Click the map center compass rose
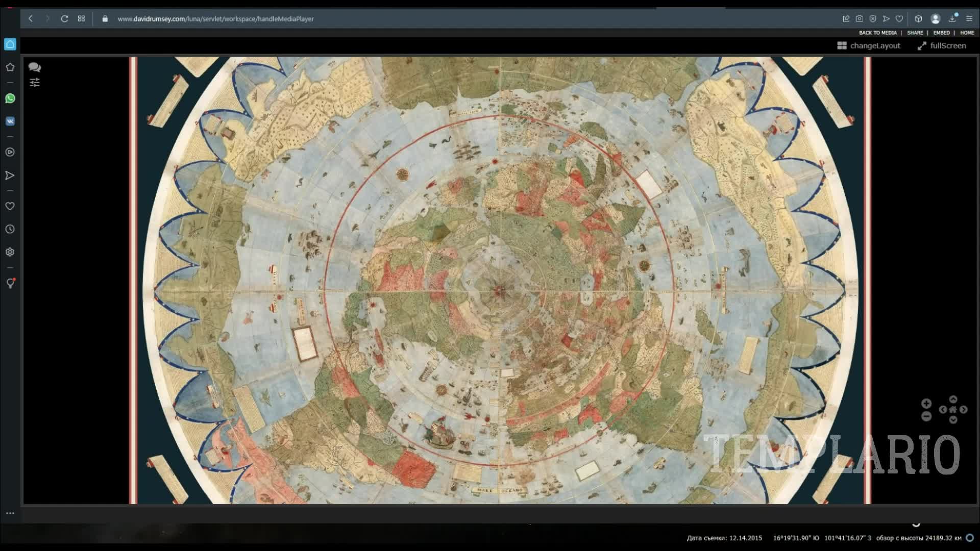 [x=500, y=290]
